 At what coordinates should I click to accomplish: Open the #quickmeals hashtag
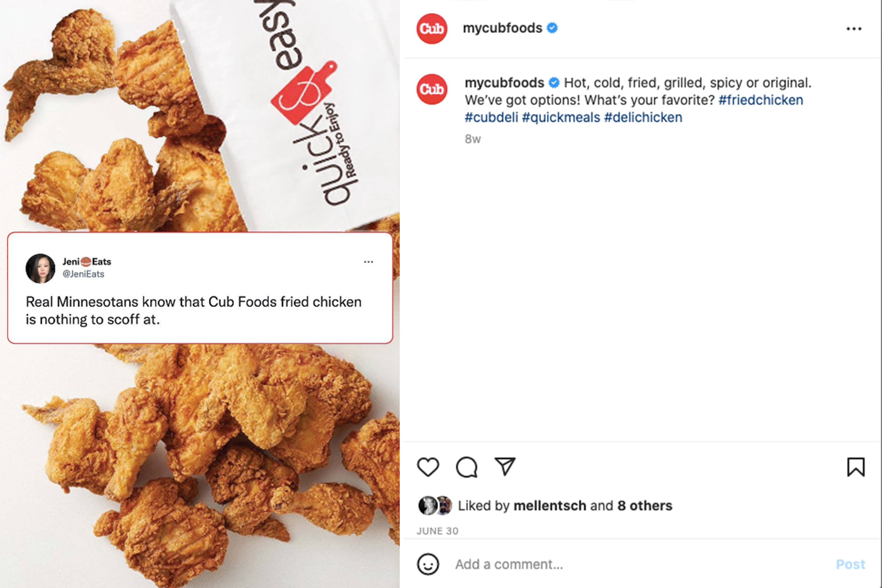click(561, 117)
